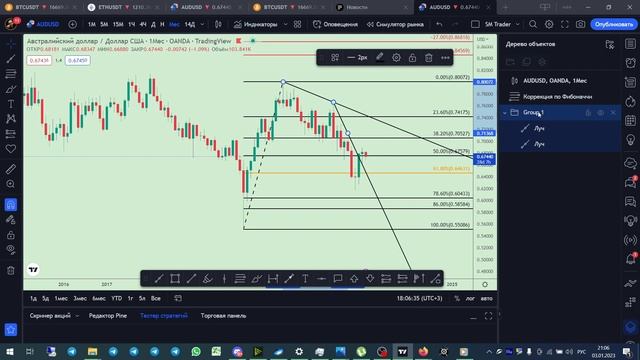
Task: Select the YTD date range
Action: [x=116, y=298]
